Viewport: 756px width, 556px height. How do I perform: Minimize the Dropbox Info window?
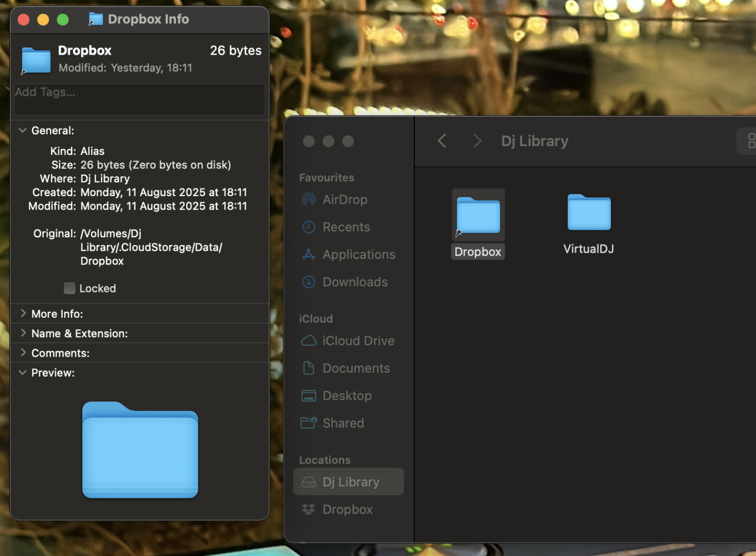pyautogui.click(x=43, y=20)
